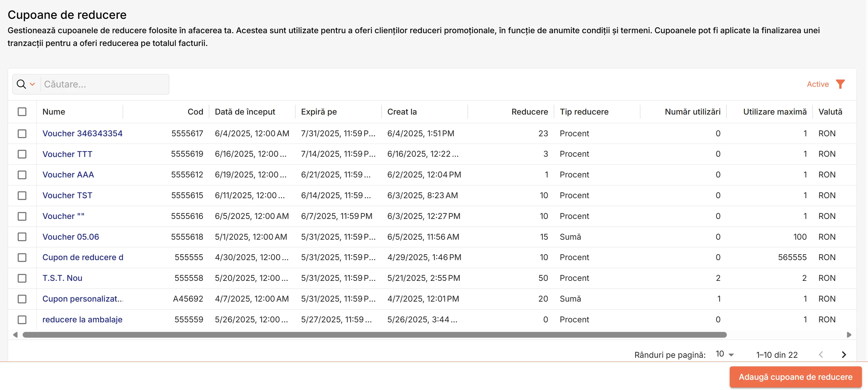Click the Active filter label
The image size is (868, 390).
coord(818,84)
